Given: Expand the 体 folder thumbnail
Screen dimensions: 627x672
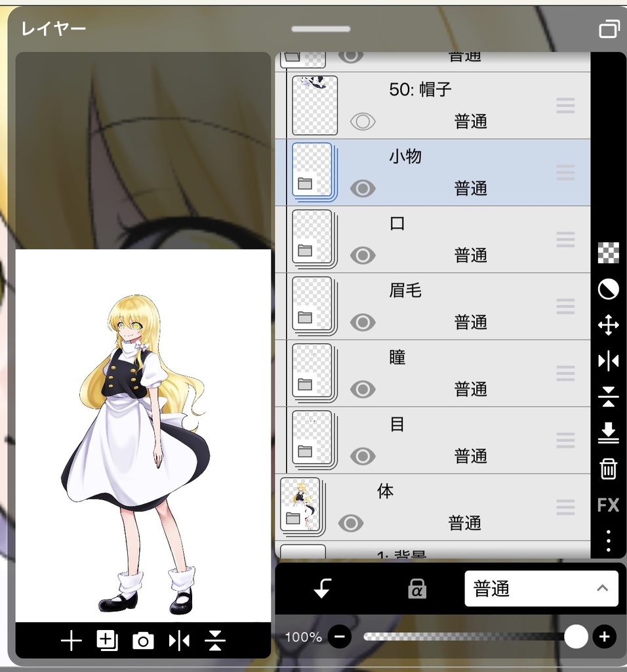Looking at the screenshot, I should tap(302, 507).
